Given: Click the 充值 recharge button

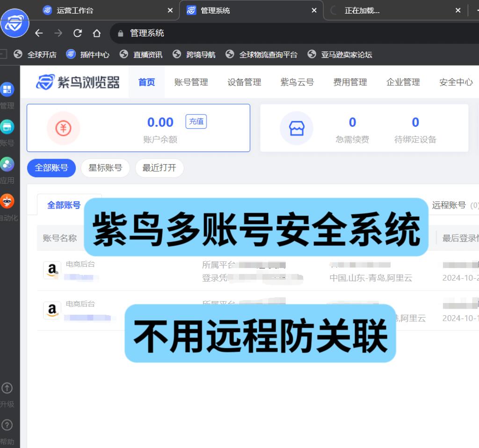Looking at the screenshot, I should pyautogui.click(x=196, y=121).
